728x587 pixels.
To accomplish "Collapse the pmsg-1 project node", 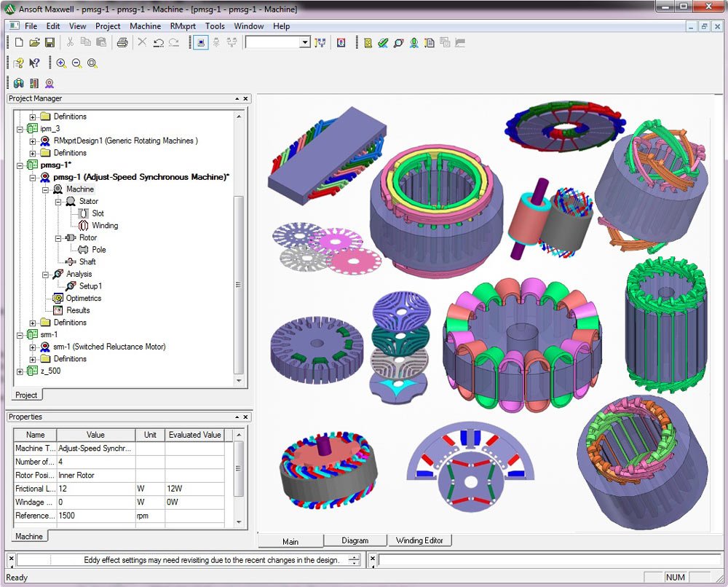I will point(20,165).
